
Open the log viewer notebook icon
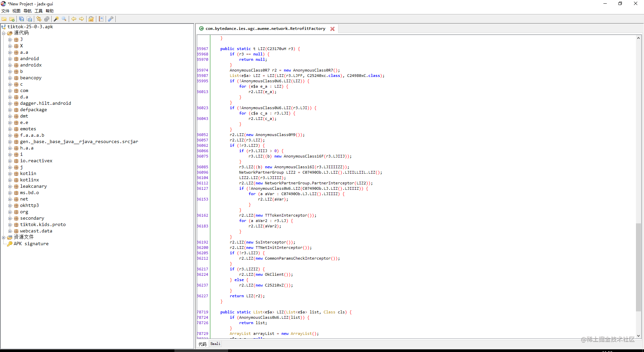(x=101, y=19)
